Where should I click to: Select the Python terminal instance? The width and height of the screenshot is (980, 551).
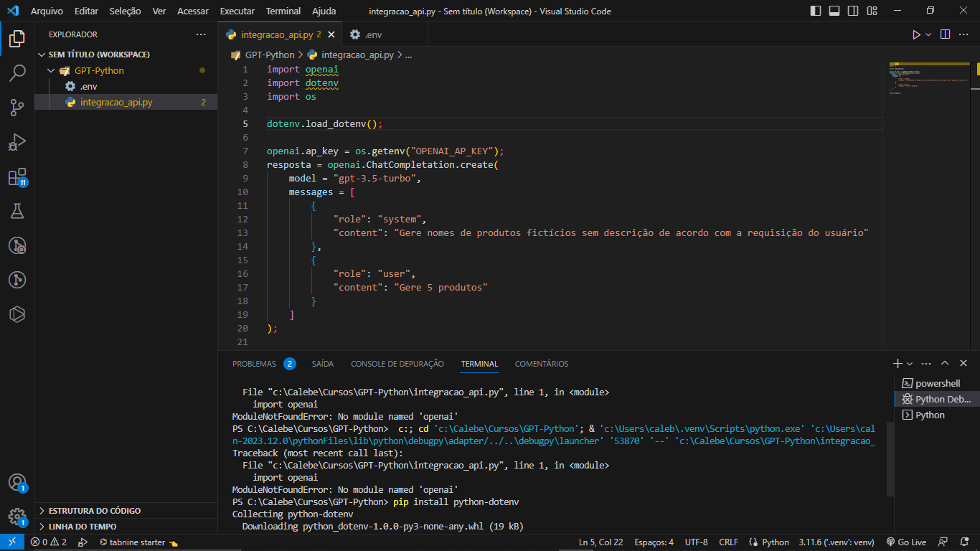point(937,415)
